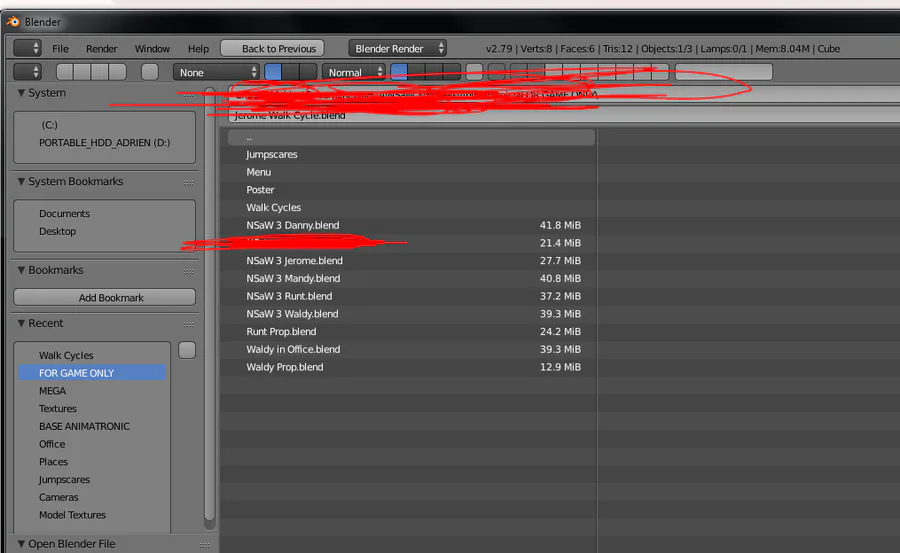Sort files by size toggle

(451, 72)
